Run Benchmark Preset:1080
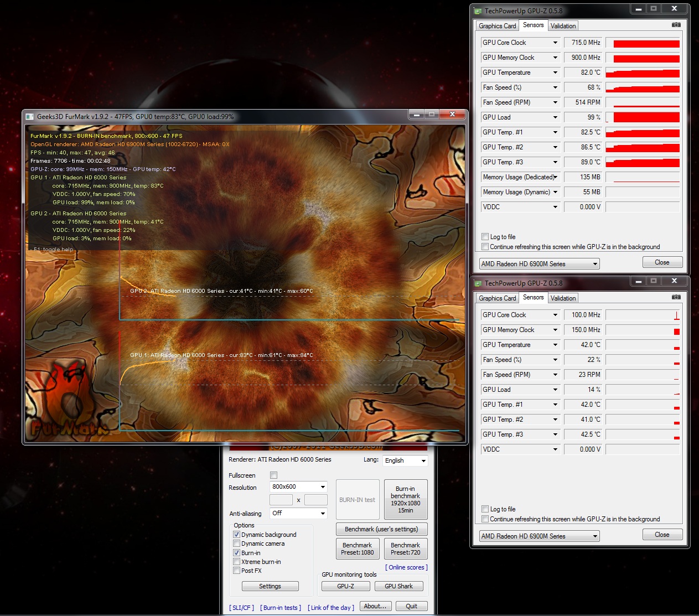 tap(358, 548)
